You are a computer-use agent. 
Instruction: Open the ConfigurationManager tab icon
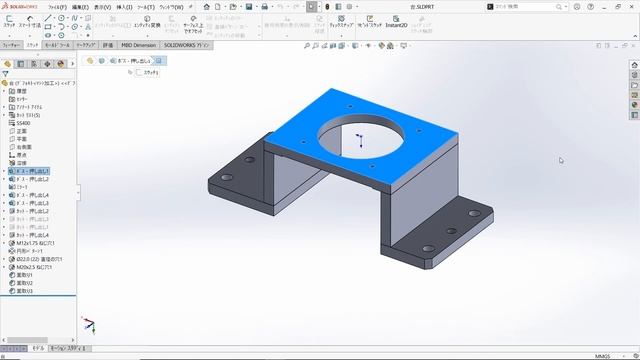[x=34, y=64]
